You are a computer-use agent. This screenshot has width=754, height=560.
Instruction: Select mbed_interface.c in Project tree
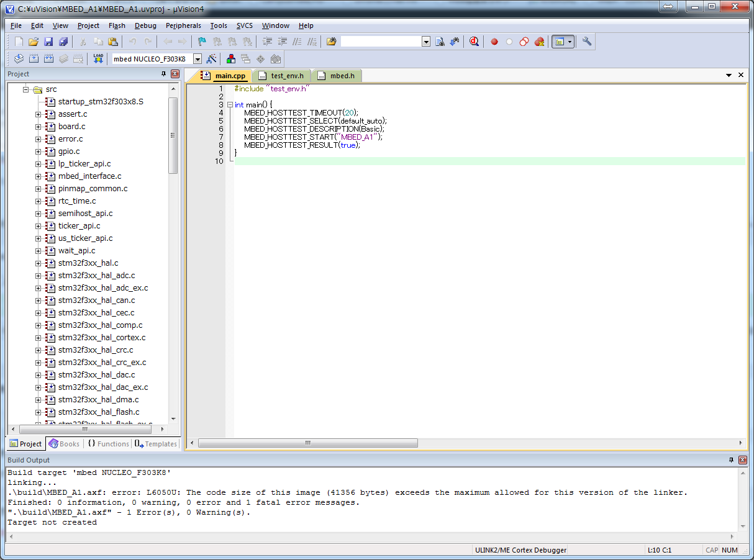(89, 176)
